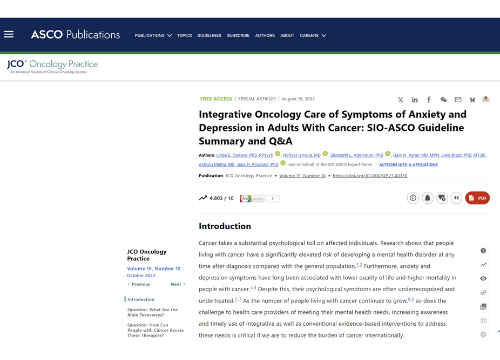Open reference citation 5-7 superscript
Screen dimensions: 500x360
(x=238, y=299)
